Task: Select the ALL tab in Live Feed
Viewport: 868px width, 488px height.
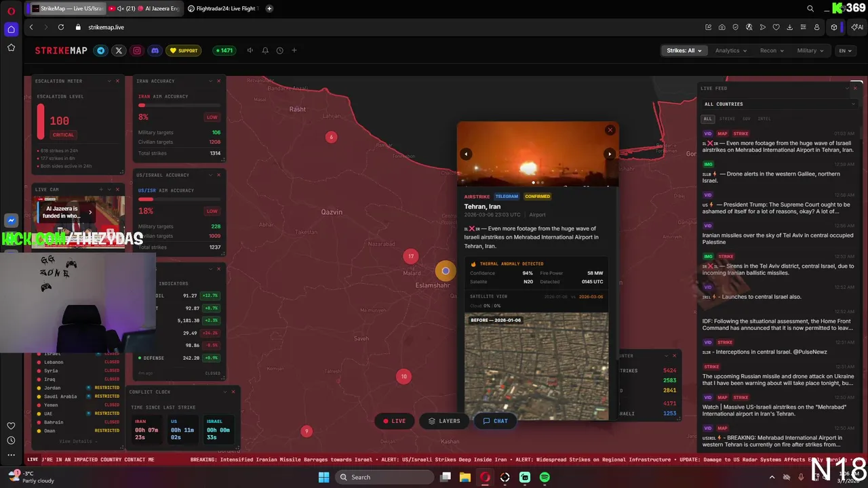Action: (x=708, y=119)
